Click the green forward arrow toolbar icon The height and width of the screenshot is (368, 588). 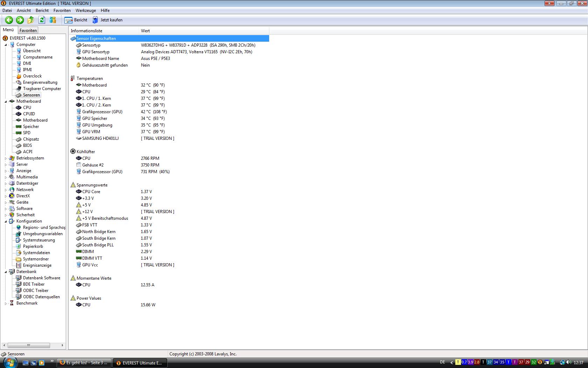pyautogui.click(x=20, y=20)
